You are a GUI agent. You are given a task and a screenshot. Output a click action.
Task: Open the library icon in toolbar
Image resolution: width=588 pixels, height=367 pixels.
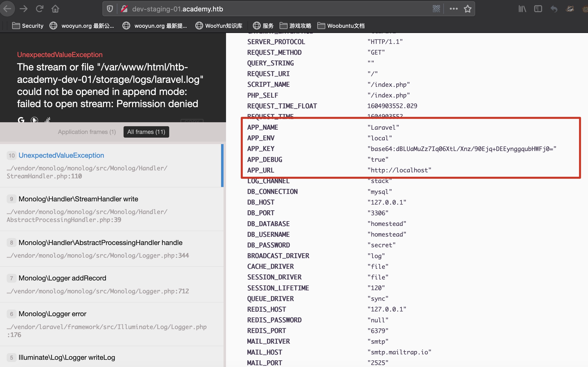click(x=522, y=9)
